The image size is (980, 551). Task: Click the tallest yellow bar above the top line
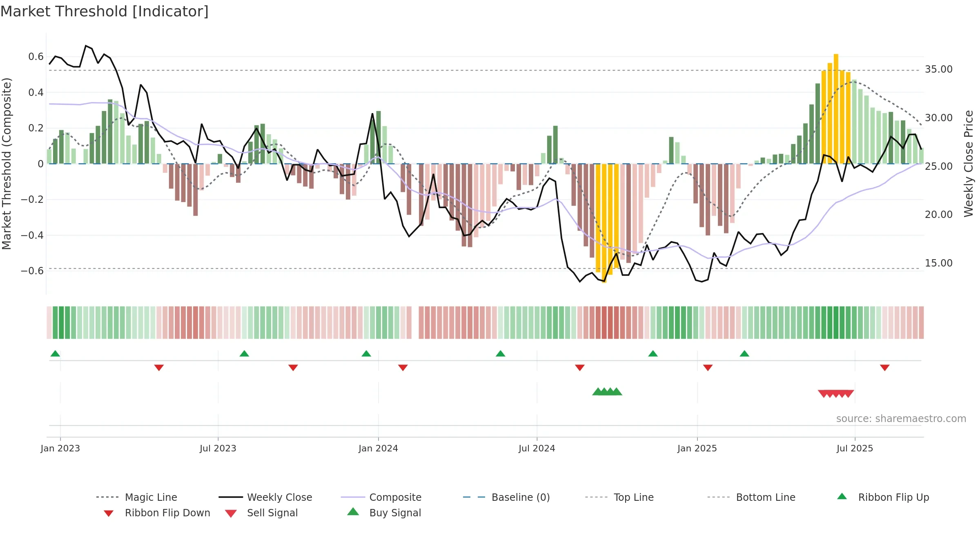(836, 109)
